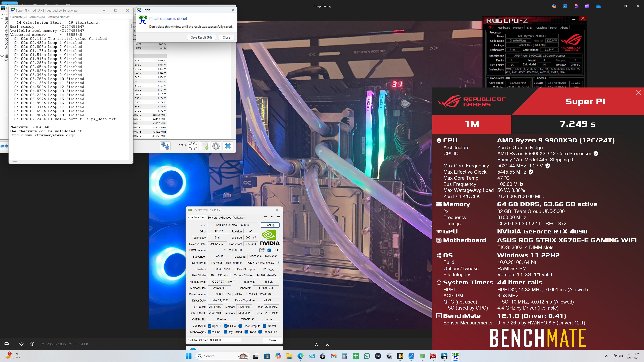
Task: Toggle PhysX checkbox in GPU-Z
Action: (246, 332)
